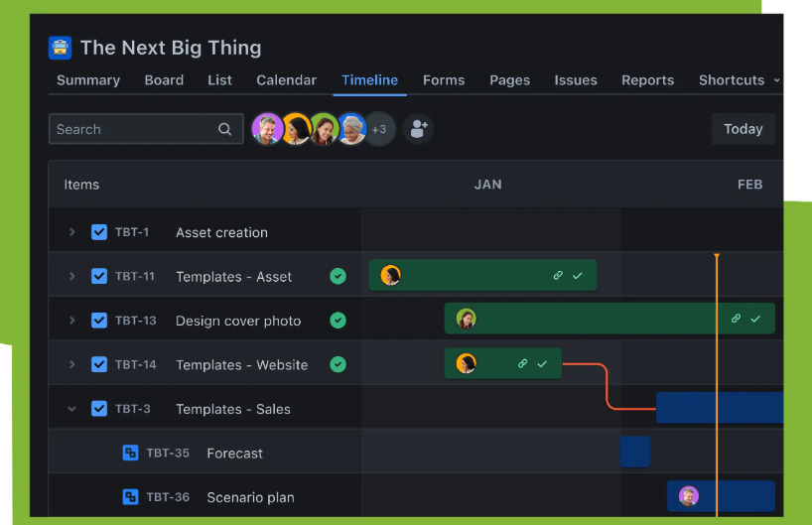Toggle the checkbox icon for TBT-3 Templates - Sales
812x525 pixels.
[99, 409]
